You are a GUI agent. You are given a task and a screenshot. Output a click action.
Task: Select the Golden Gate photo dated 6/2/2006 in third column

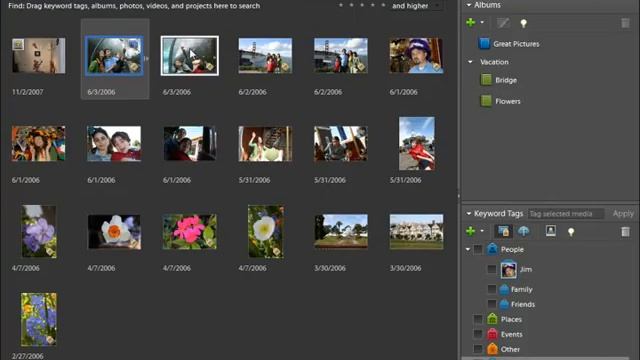pyautogui.click(x=265, y=56)
